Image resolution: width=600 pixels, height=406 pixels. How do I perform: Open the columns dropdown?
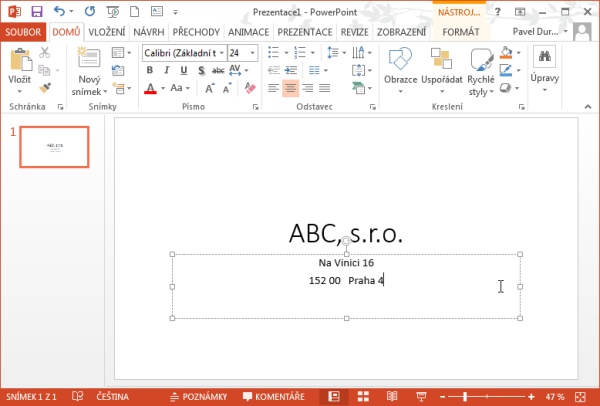pos(318,70)
